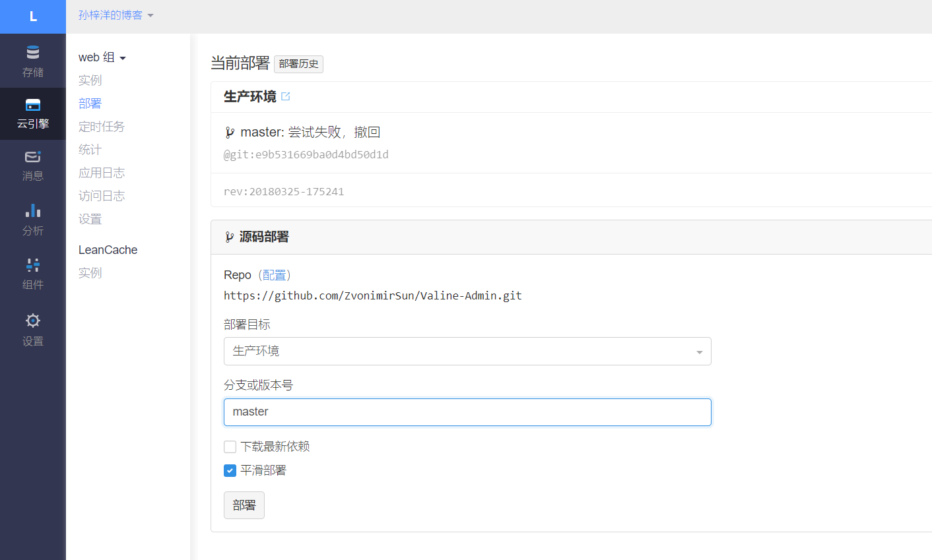Click the LeanCloud logo in top-left corner
This screenshot has width=932, height=560.
(33, 16)
